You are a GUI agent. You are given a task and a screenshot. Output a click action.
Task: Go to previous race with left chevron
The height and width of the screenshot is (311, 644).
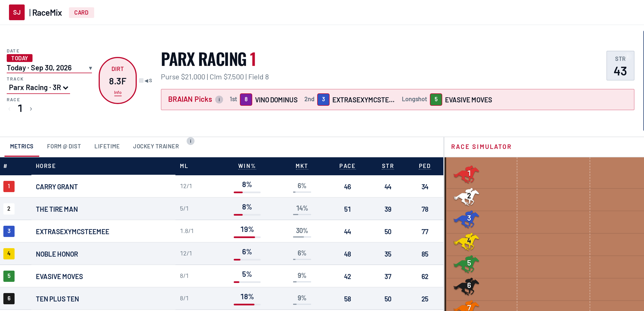[x=10, y=109]
